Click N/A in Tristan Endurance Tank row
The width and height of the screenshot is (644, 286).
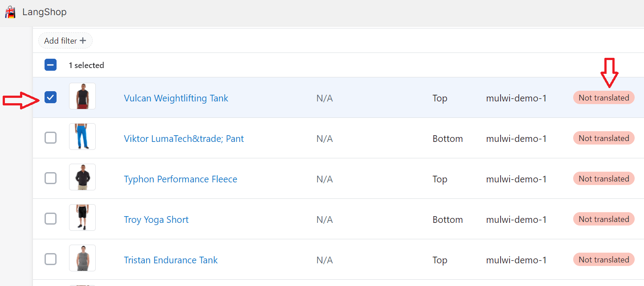tap(325, 260)
